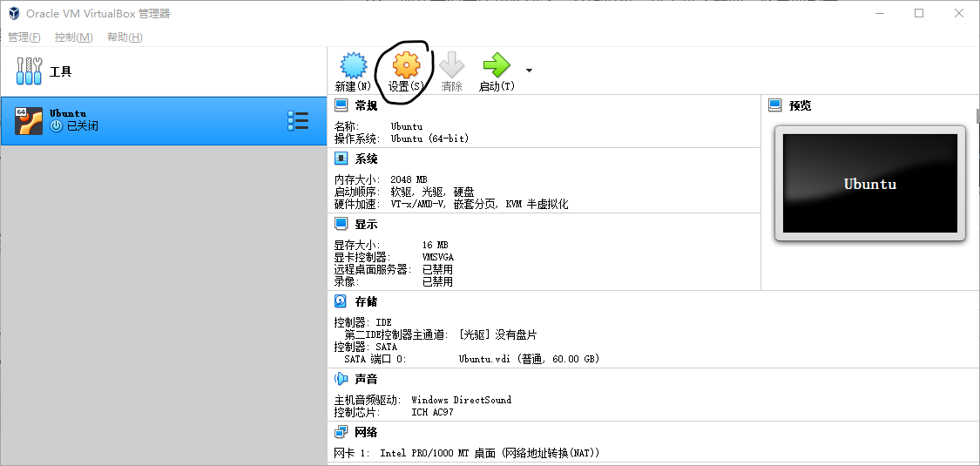This screenshot has width=980, height=466.
Task: Click the VMSVGA graphics controller value
Action: point(438,257)
